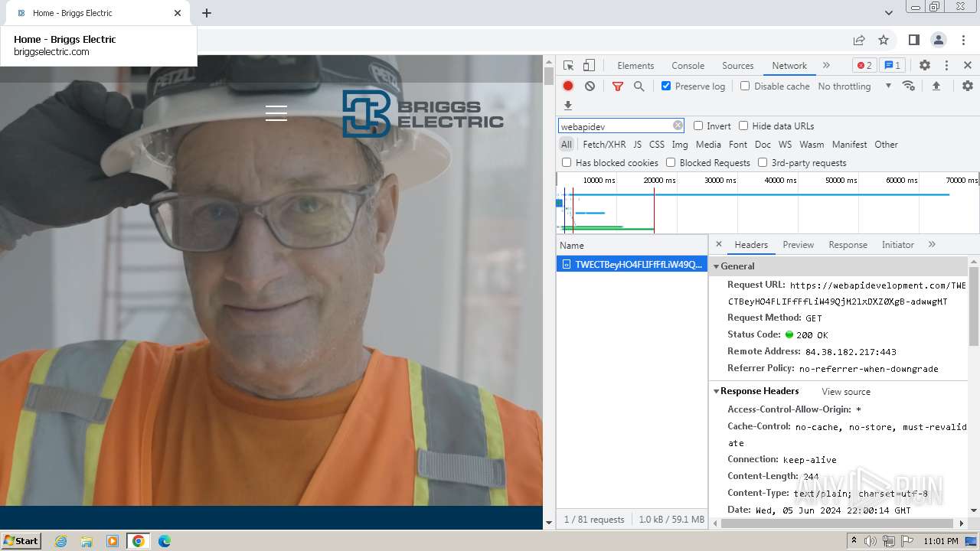Screen dimensions: 980x551
Task: Toggle the network filter funnel icon
Action: tap(617, 86)
